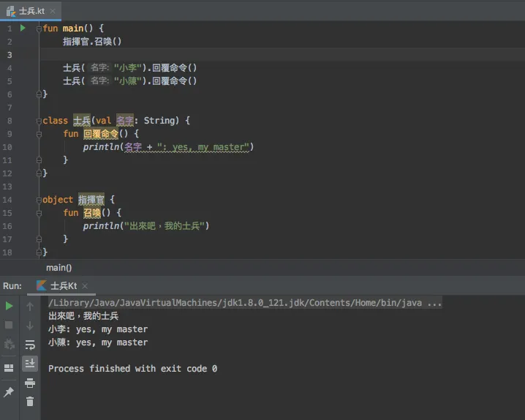Viewport: 525px width, 420px height.
Task: Select the 士兵Kt tab in Run panel
Action: [x=61, y=286]
